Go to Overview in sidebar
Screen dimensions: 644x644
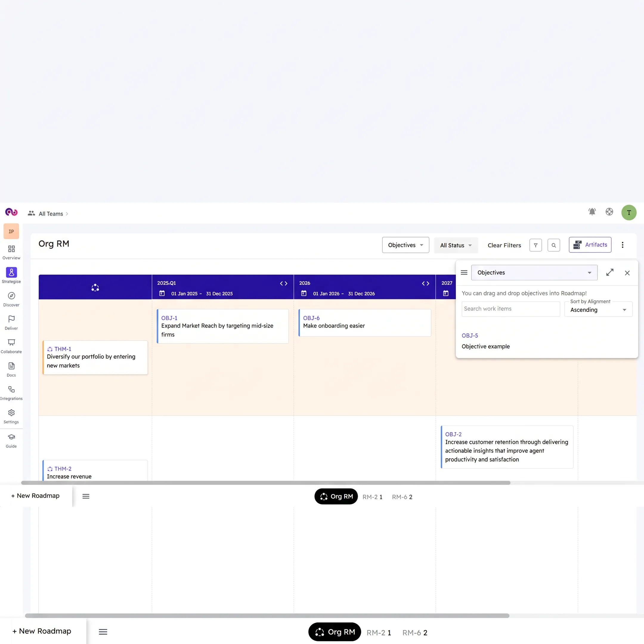[x=11, y=253]
